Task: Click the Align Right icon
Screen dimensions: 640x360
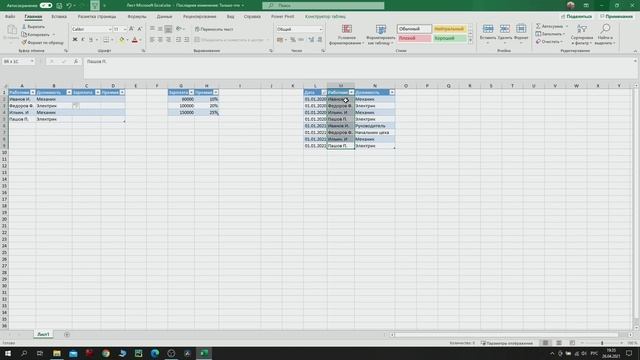Action: coord(168,40)
